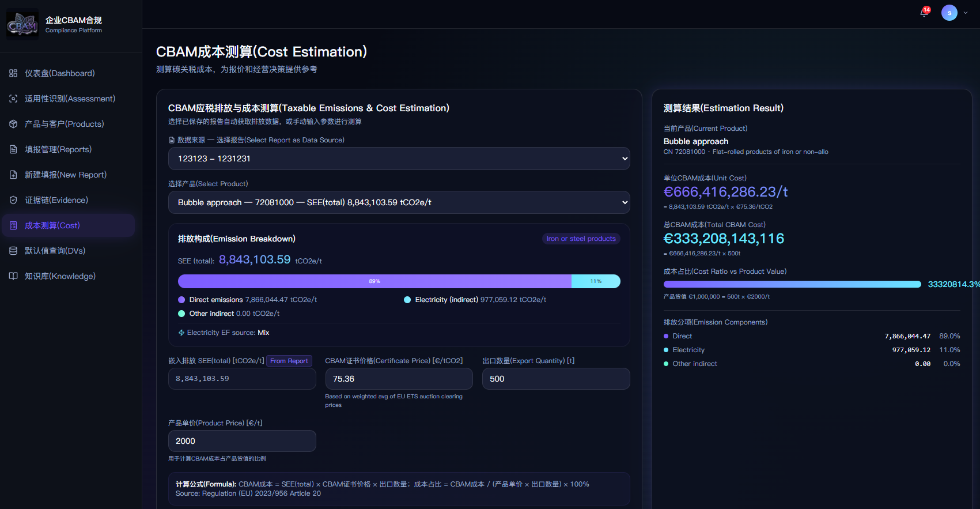Click the Assessment scan icon in sidebar
This screenshot has height=509, width=980.
pos(13,99)
